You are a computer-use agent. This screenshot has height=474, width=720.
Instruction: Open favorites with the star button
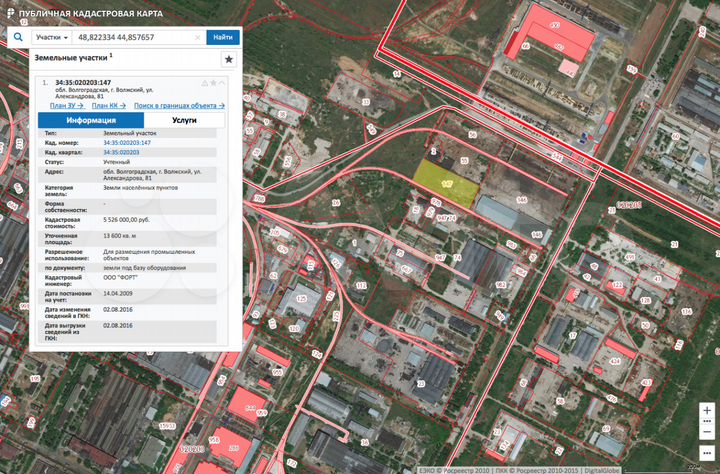point(228,60)
